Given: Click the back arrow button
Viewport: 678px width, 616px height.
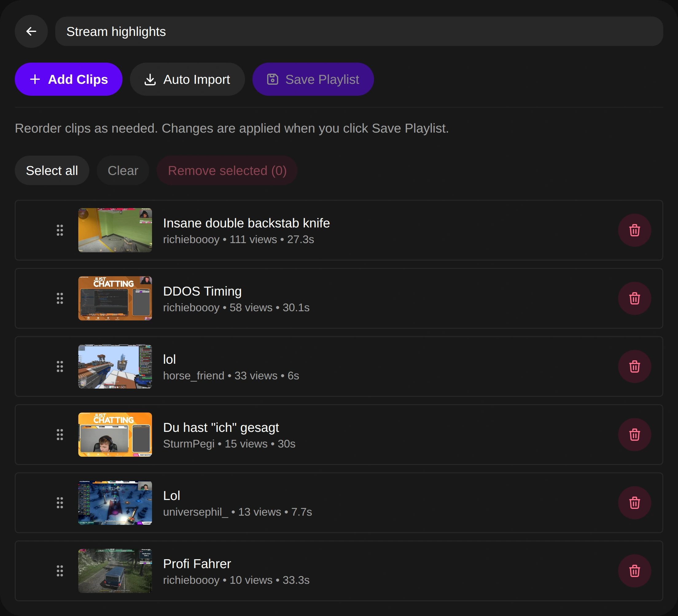Looking at the screenshot, I should [x=31, y=31].
